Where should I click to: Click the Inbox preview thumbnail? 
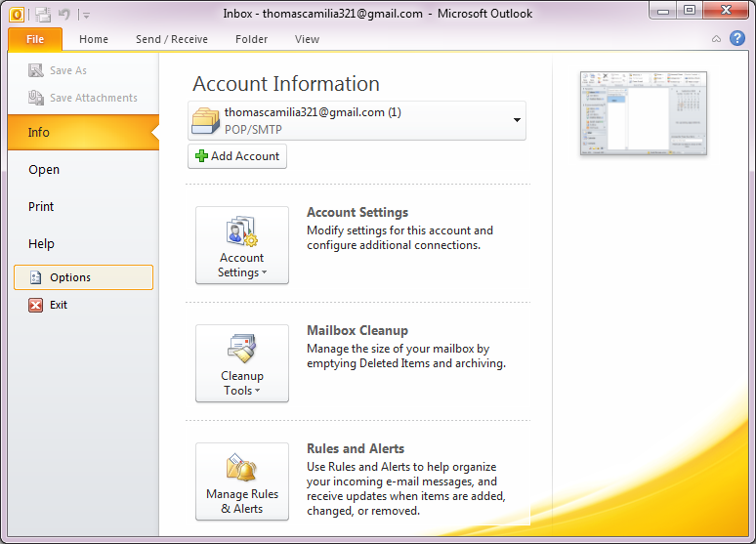(x=643, y=114)
